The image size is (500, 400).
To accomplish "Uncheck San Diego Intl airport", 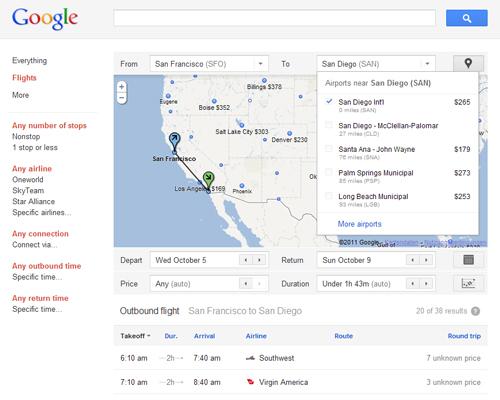I will (329, 101).
